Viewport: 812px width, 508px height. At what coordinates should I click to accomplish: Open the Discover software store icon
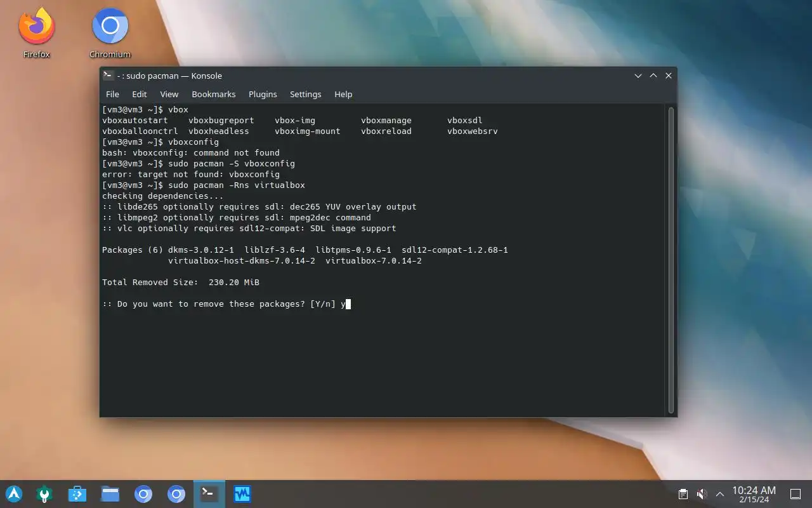click(x=77, y=493)
